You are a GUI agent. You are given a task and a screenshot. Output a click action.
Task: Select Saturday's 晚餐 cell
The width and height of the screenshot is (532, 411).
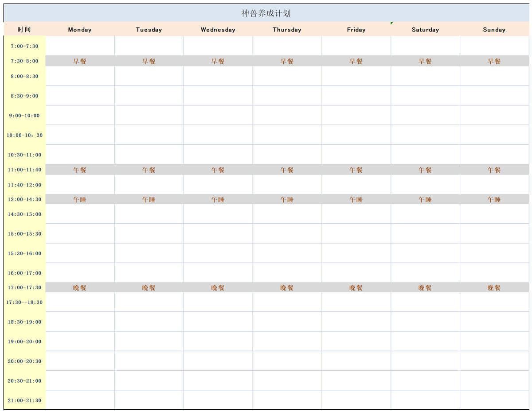click(425, 287)
